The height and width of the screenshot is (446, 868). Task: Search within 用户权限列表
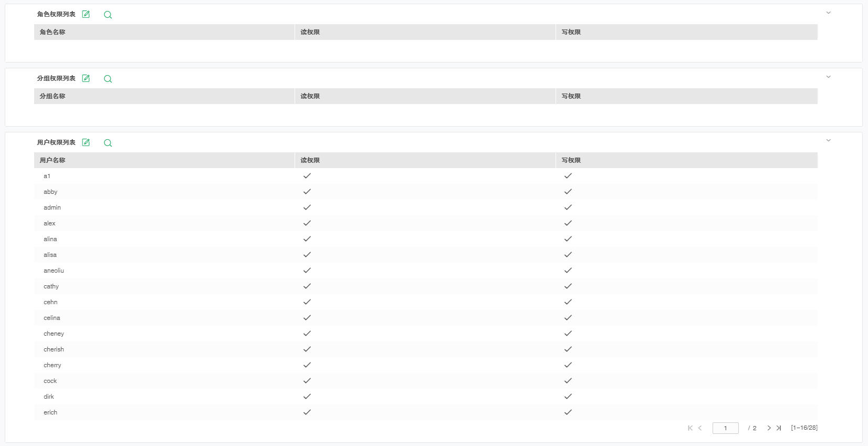pyautogui.click(x=108, y=143)
